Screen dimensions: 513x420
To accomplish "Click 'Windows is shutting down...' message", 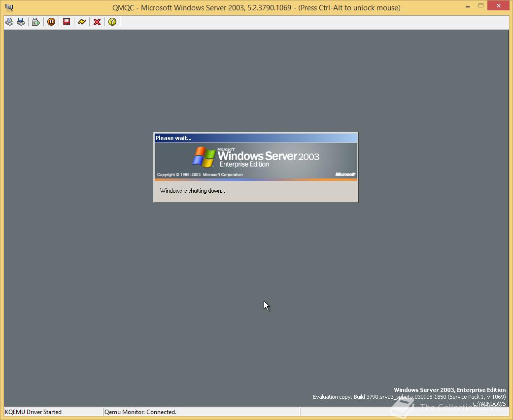I will pos(192,191).
